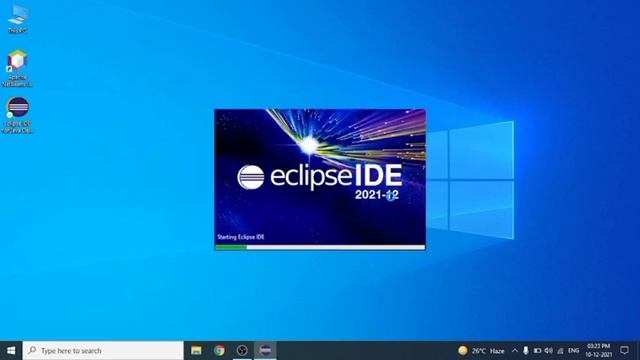The width and height of the screenshot is (640, 360).
Task: Select the This PC desktop icon
Action: (18, 19)
